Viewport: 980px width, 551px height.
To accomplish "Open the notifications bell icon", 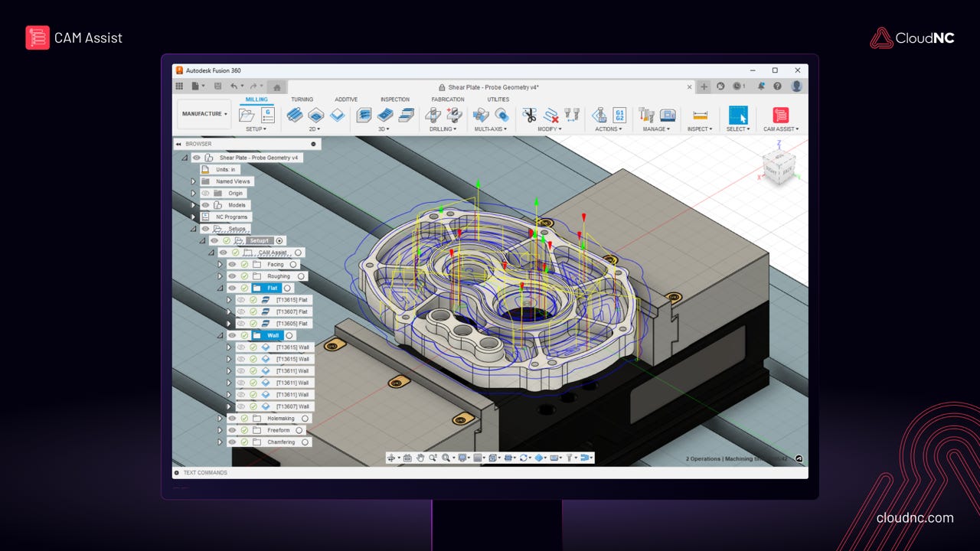I will click(763, 86).
